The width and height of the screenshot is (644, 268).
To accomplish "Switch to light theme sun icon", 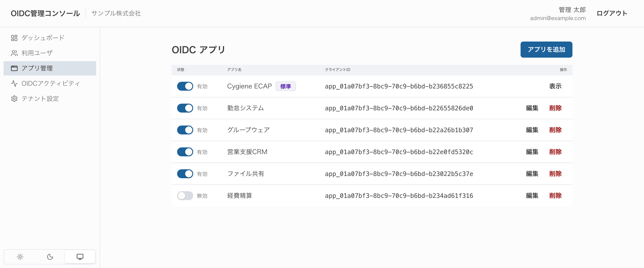I will [x=20, y=257].
